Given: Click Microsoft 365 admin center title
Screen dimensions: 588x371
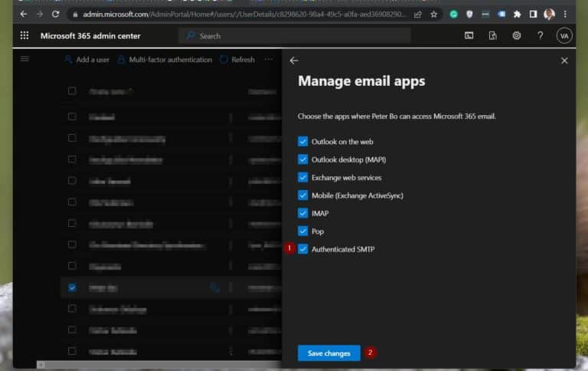Looking at the screenshot, I should pyautogui.click(x=90, y=36).
